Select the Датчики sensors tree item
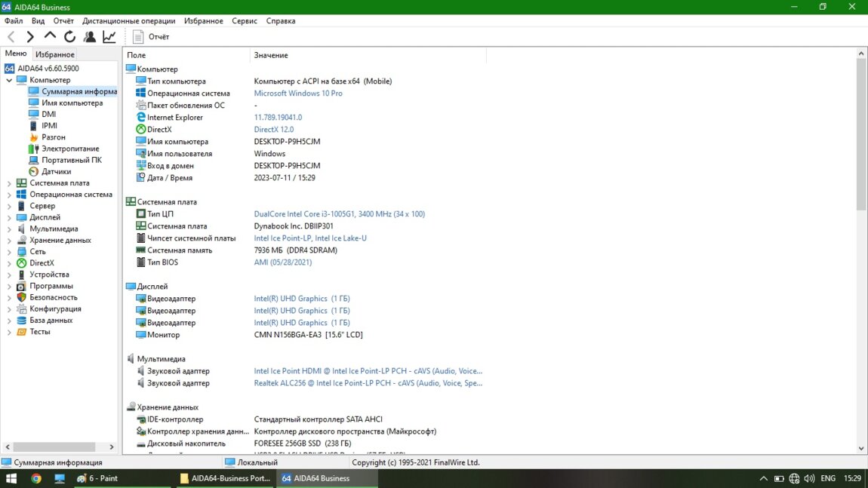 click(x=56, y=171)
